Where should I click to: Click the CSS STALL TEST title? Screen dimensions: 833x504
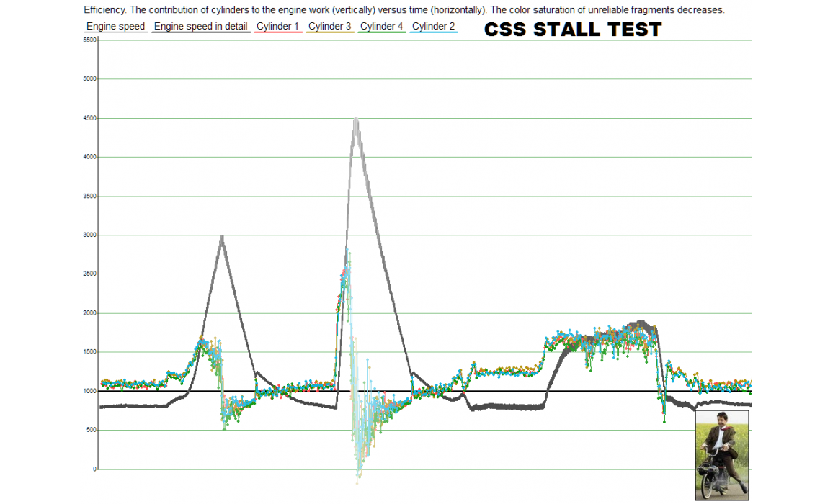572,30
